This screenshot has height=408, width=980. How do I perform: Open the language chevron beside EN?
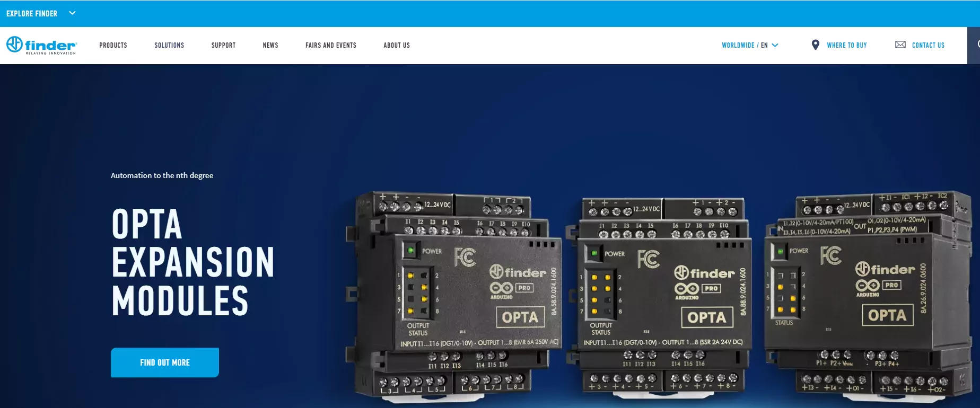coord(775,45)
